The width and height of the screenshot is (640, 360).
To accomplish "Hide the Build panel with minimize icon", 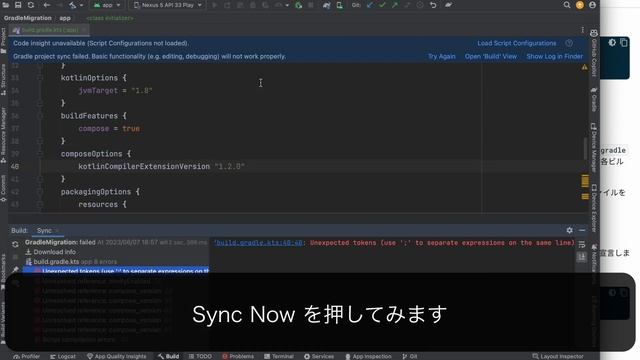I will click(x=582, y=230).
